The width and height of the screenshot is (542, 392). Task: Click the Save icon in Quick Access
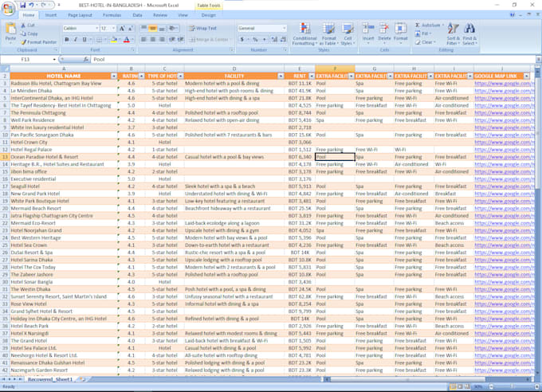pyautogui.click(x=23, y=6)
